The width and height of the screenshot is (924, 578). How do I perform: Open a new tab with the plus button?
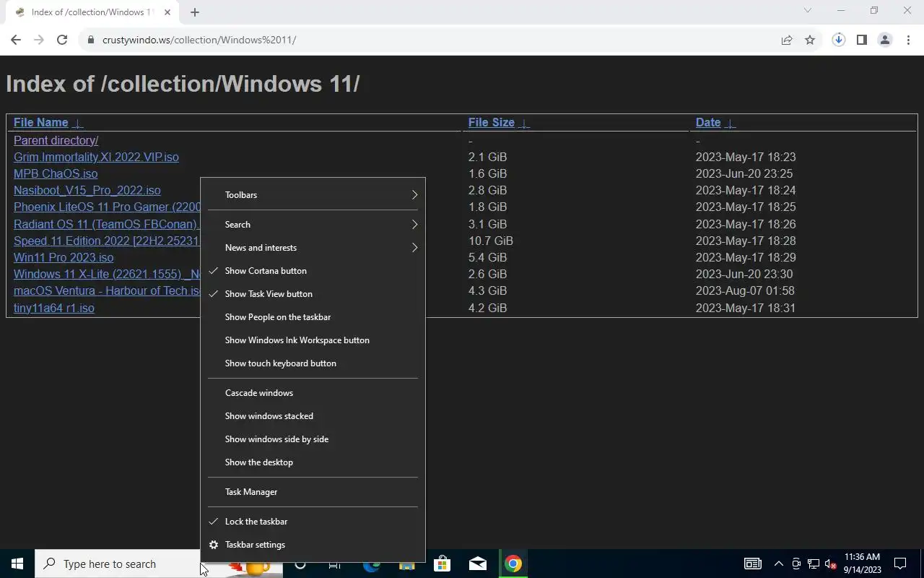tap(195, 12)
